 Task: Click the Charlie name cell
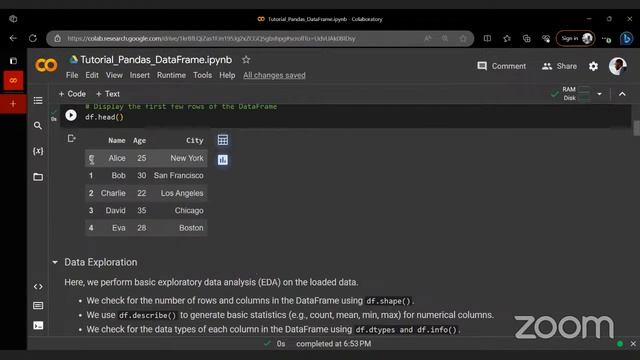point(113,193)
